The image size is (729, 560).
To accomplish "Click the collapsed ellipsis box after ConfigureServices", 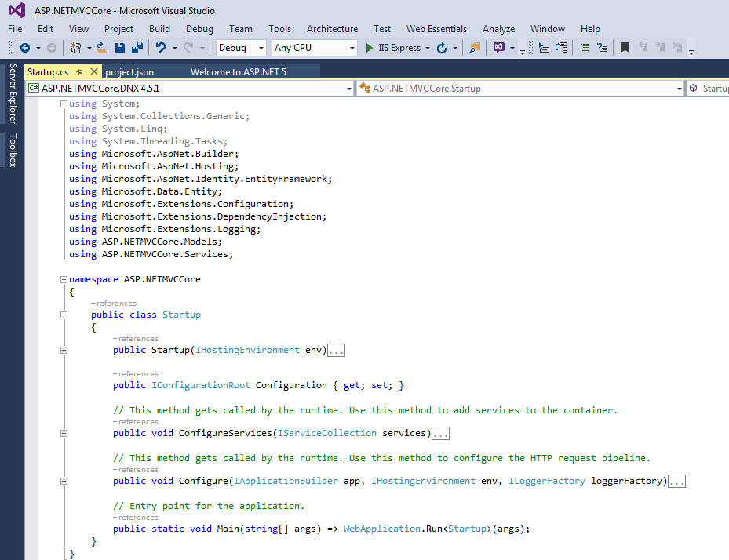I will [440, 434].
